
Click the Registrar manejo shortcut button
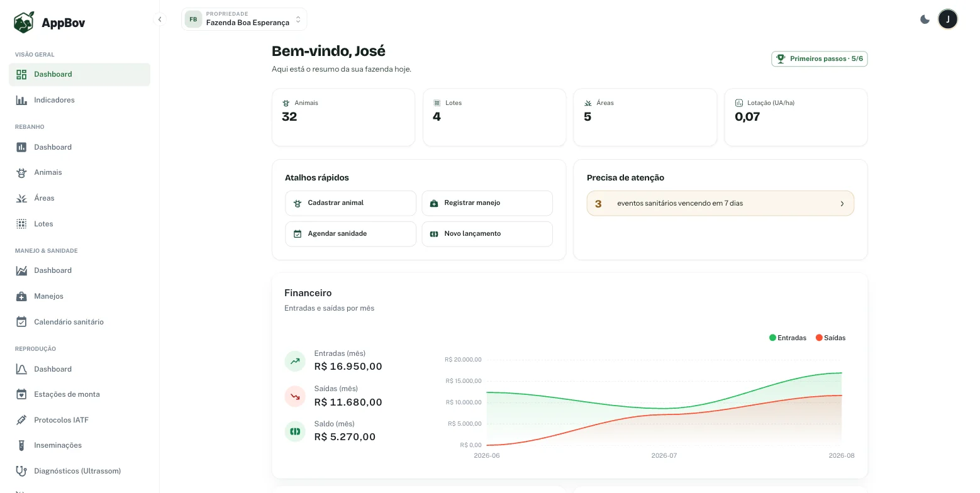pos(487,203)
